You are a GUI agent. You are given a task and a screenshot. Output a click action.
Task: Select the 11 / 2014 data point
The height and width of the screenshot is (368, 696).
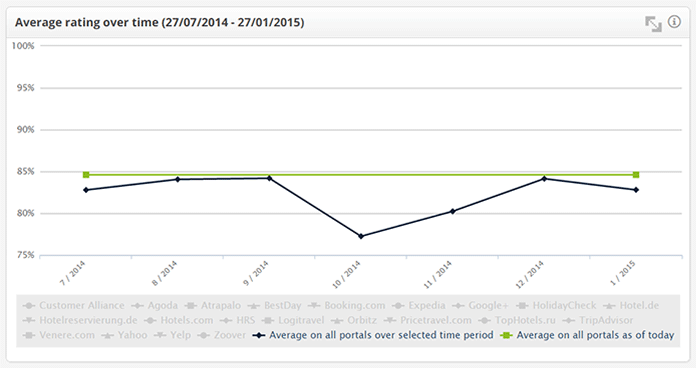(x=453, y=211)
